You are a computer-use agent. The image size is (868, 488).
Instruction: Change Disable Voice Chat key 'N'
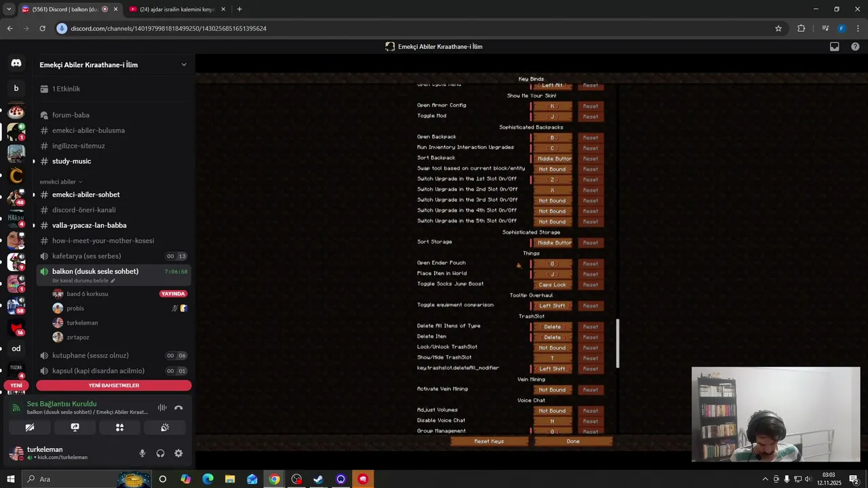(x=552, y=421)
